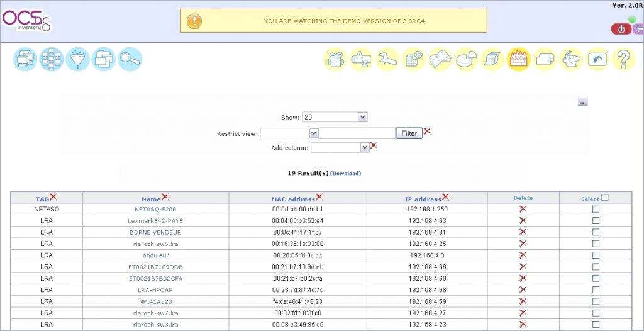This screenshot has width=644, height=331.
Task: Check the select-all box in header
Action: (604, 198)
